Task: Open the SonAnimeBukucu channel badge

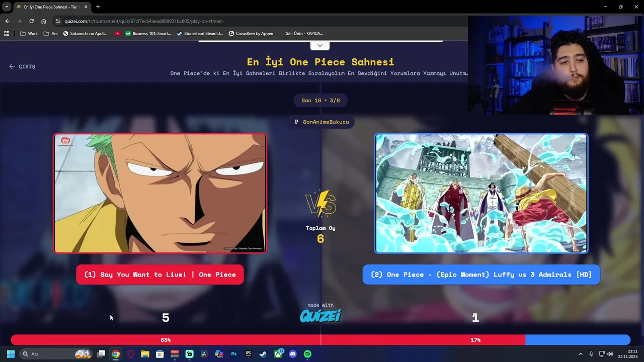Action: coord(321,122)
